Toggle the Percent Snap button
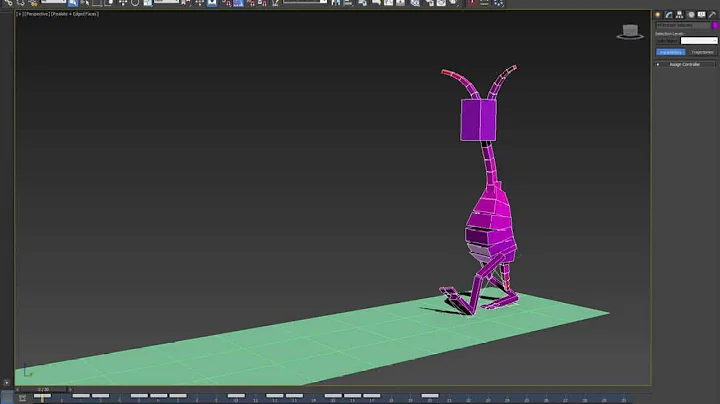This screenshot has width=720, height=404. [x=251, y=3]
